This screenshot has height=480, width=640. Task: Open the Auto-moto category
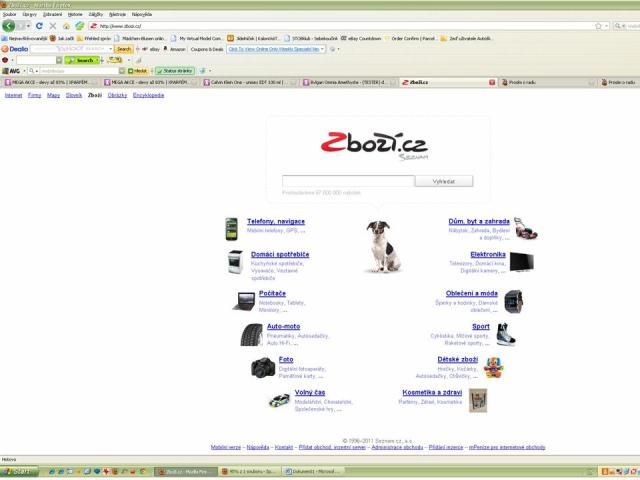(x=283, y=327)
